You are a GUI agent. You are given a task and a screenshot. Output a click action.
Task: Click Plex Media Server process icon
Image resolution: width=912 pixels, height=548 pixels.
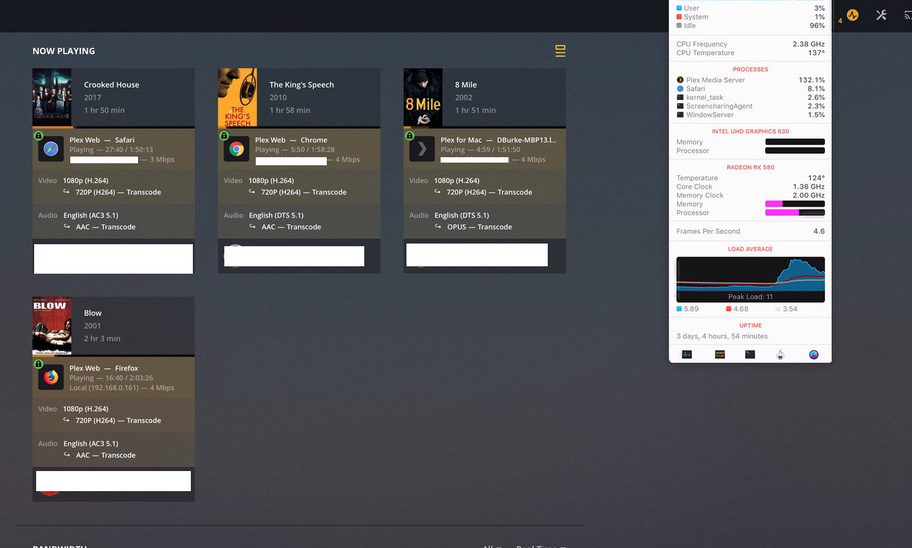click(680, 80)
